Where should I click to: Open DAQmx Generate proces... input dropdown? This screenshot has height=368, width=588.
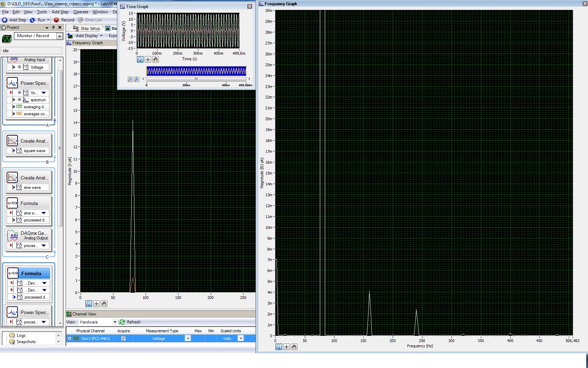[x=44, y=246]
